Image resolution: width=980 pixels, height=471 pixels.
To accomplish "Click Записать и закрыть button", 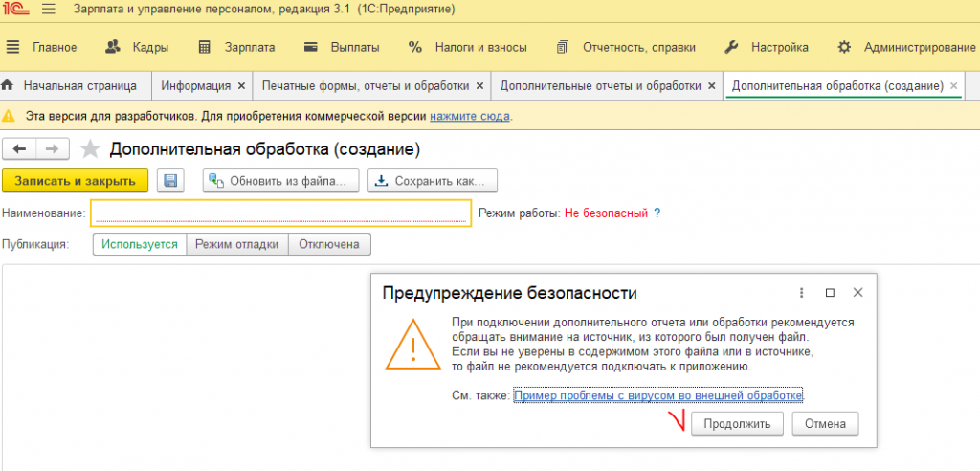I will click(75, 181).
